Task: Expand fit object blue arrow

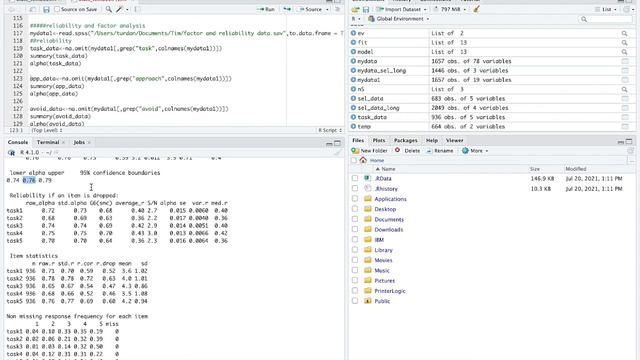Action: coord(353,42)
